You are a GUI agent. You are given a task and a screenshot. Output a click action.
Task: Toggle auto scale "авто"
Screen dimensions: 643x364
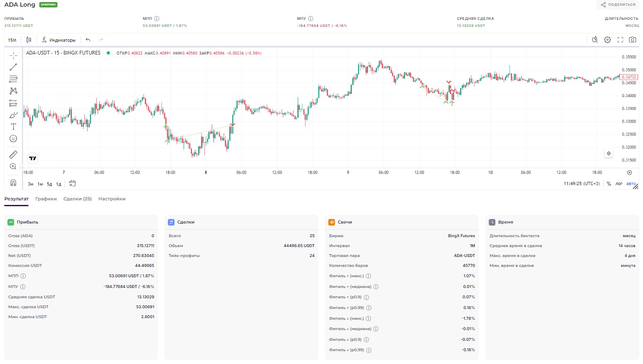[x=631, y=184]
